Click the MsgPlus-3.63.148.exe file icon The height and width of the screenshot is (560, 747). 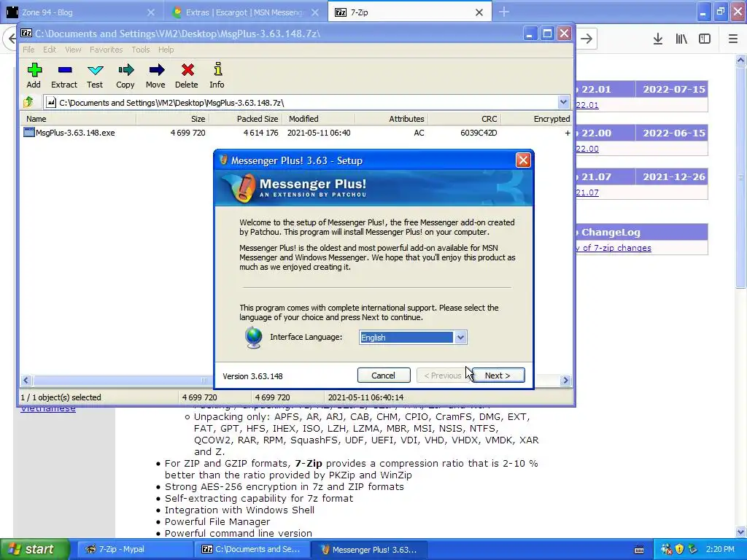[29, 133]
